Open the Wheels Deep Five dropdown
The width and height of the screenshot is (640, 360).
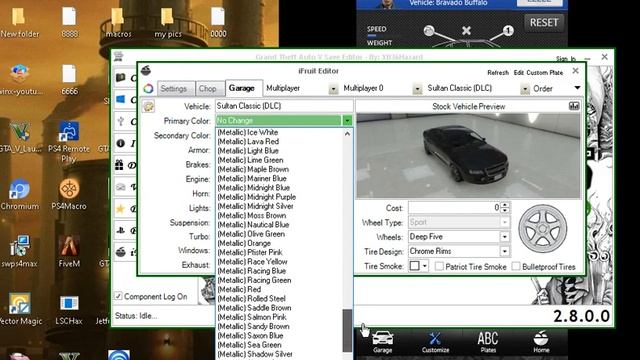[x=504, y=237]
